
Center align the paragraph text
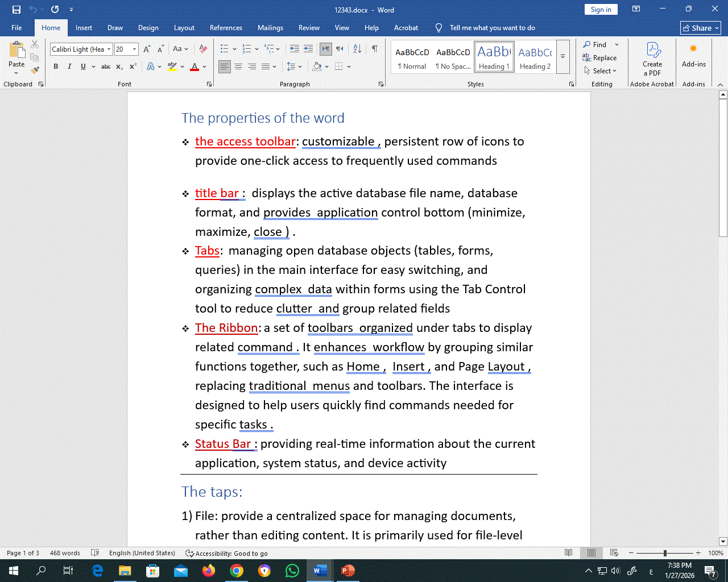tap(238, 66)
